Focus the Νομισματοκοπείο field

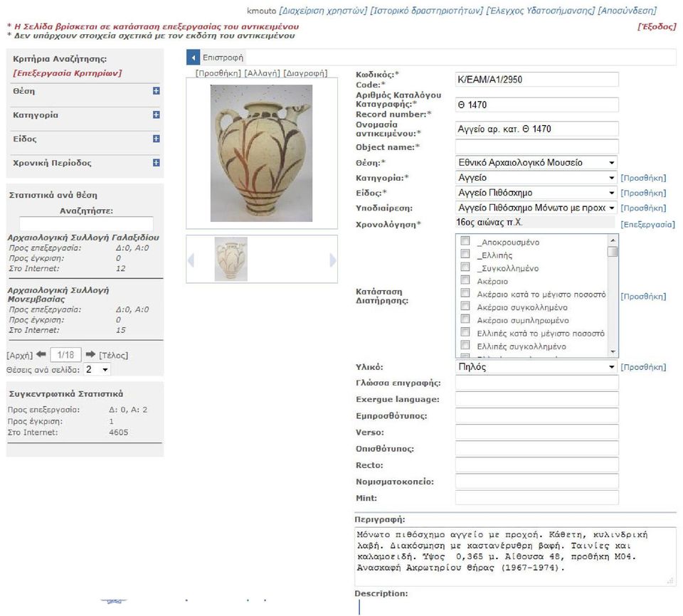point(536,481)
